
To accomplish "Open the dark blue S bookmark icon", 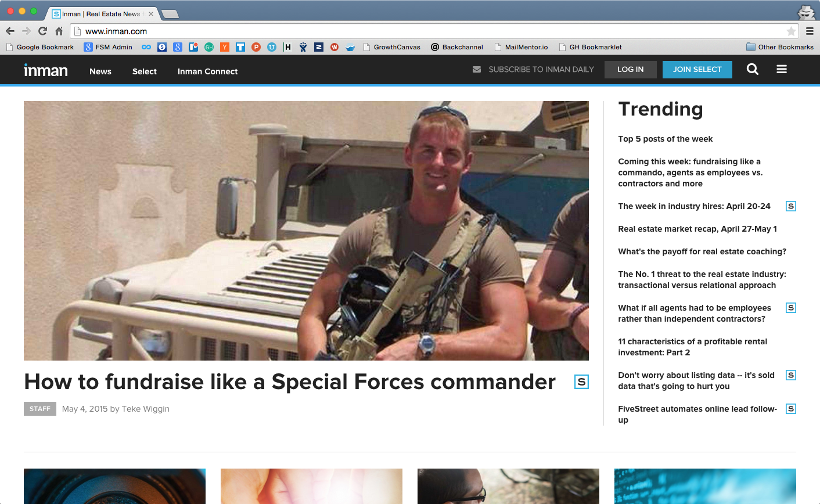I will 162,47.
